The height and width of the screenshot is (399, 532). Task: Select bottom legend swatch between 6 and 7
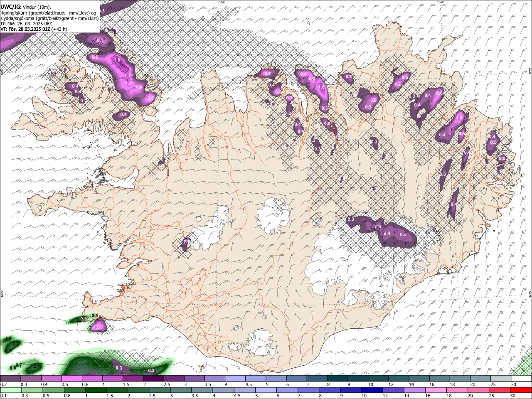(x=287, y=390)
